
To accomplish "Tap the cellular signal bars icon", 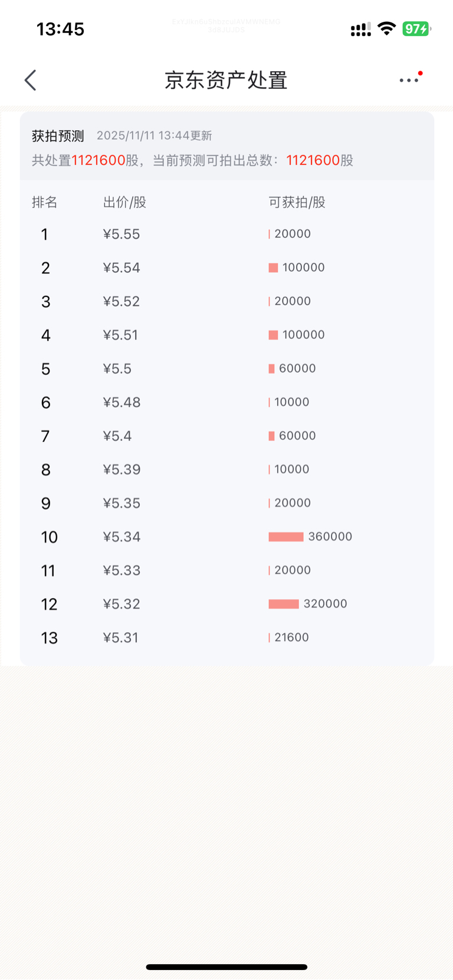I will pyautogui.click(x=360, y=29).
